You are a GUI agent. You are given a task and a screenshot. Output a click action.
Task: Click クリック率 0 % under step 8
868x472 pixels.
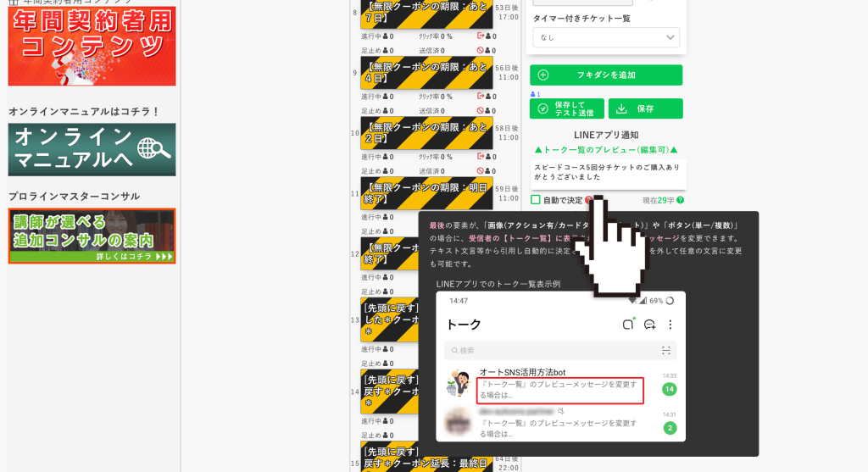click(x=436, y=36)
